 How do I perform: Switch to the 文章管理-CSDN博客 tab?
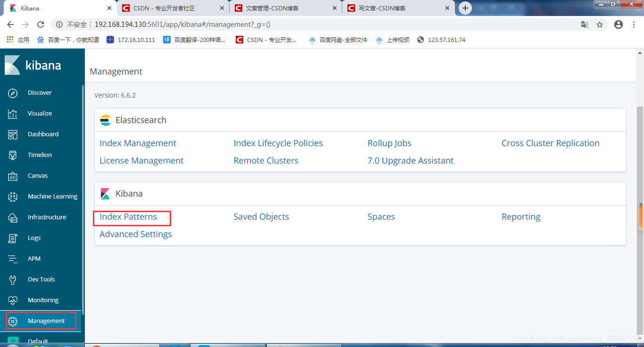(x=284, y=8)
